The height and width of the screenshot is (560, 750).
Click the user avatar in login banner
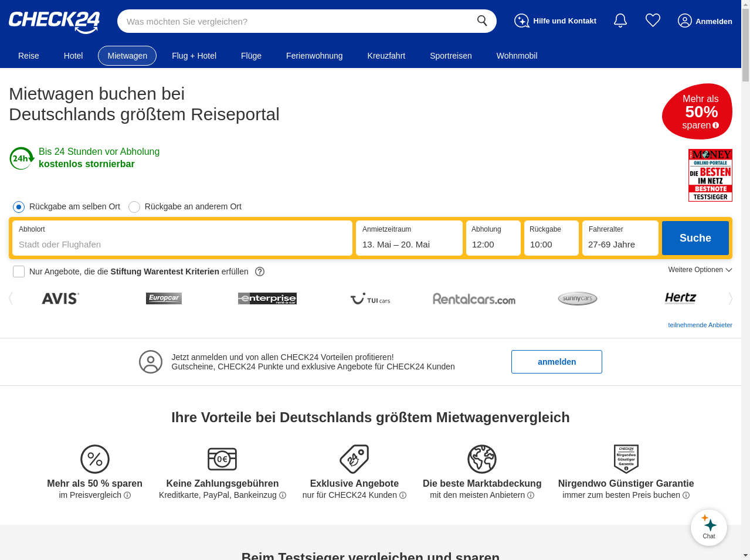pyautogui.click(x=151, y=362)
